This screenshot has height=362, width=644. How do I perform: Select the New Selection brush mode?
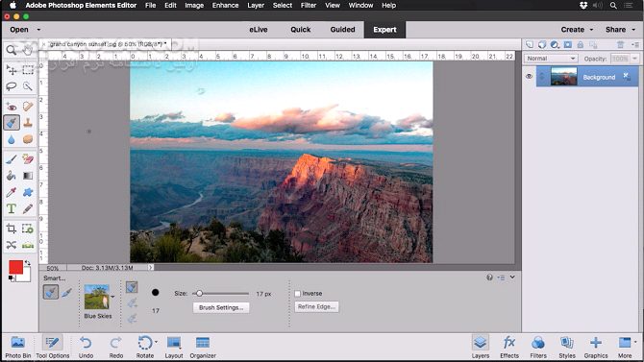pyautogui.click(x=132, y=287)
